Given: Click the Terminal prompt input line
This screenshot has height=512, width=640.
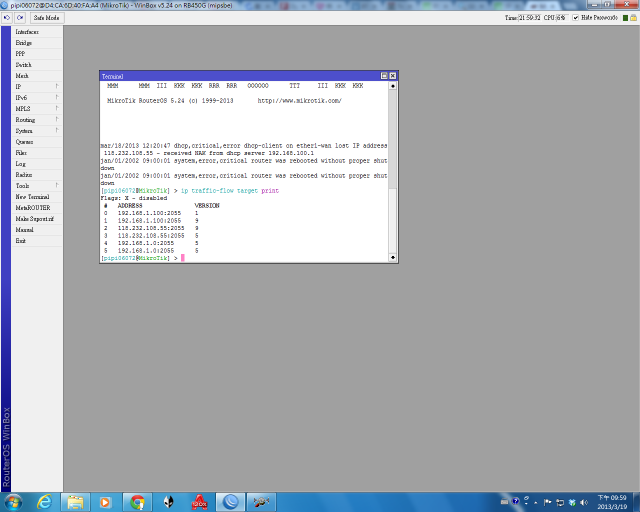Looking at the screenshot, I should pyautogui.click(x=244, y=258).
